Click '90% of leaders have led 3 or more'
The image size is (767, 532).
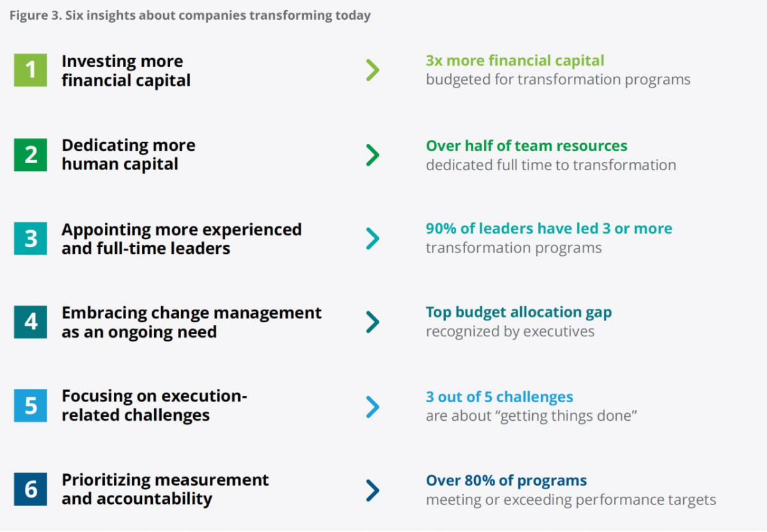549,228
